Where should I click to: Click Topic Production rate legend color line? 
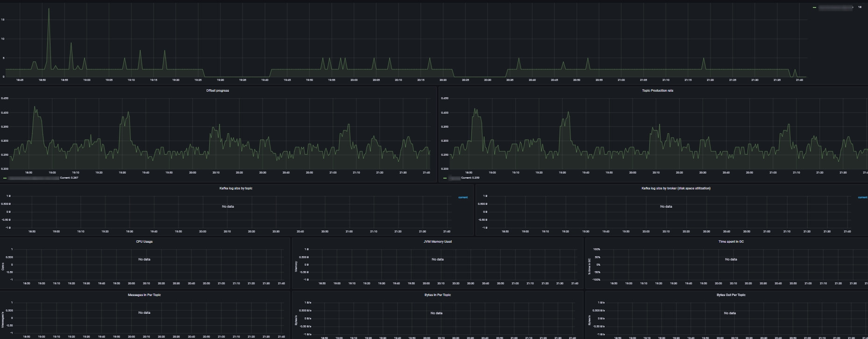[x=445, y=178]
